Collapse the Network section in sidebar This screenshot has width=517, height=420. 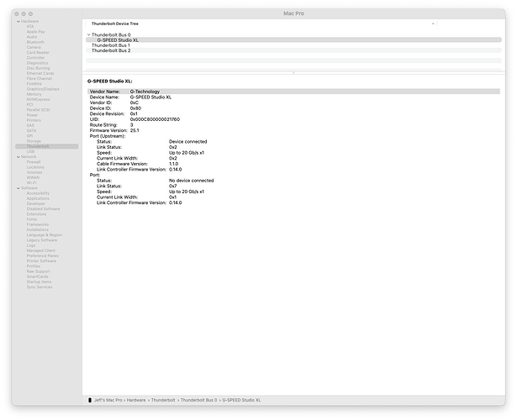point(18,157)
